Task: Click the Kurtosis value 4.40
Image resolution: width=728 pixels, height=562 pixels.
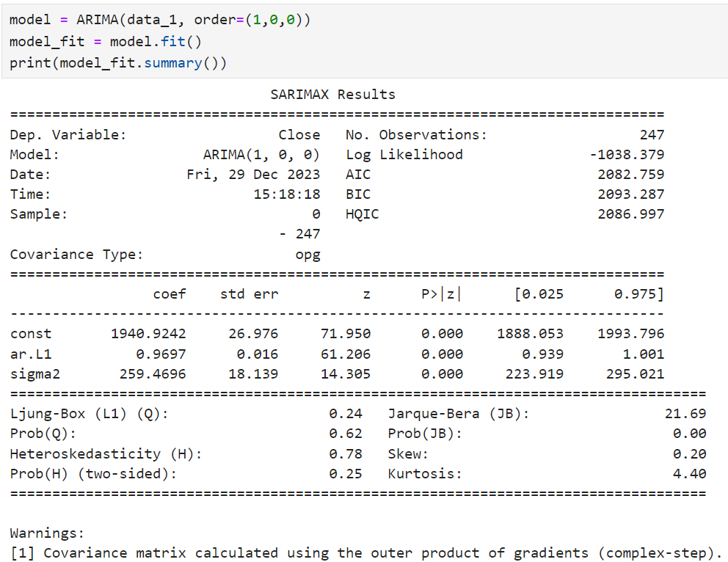Action: 690,474
